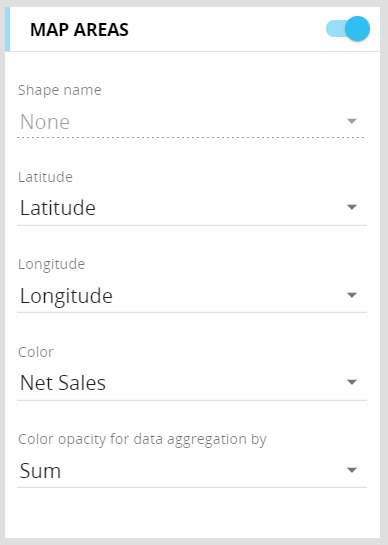Viewport: 388px width, 545px height.
Task: Click the blue accent bar beside MAP AREAS
Action: coord(7,29)
